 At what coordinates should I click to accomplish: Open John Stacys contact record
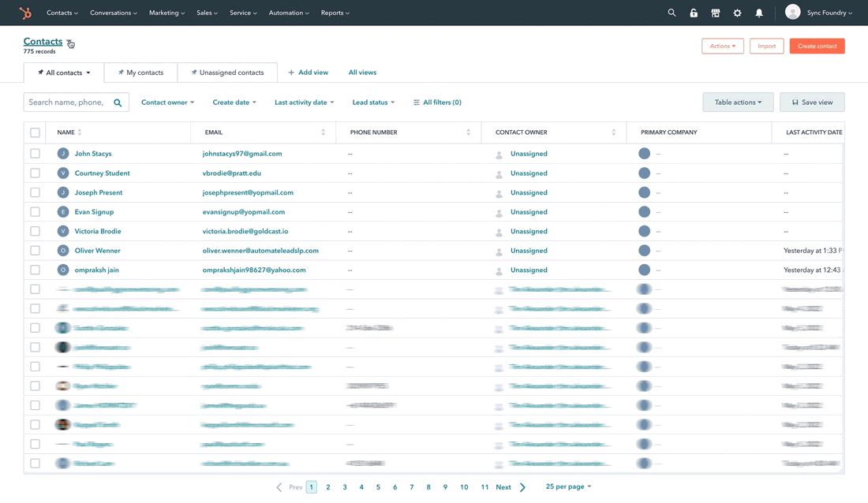pos(93,154)
